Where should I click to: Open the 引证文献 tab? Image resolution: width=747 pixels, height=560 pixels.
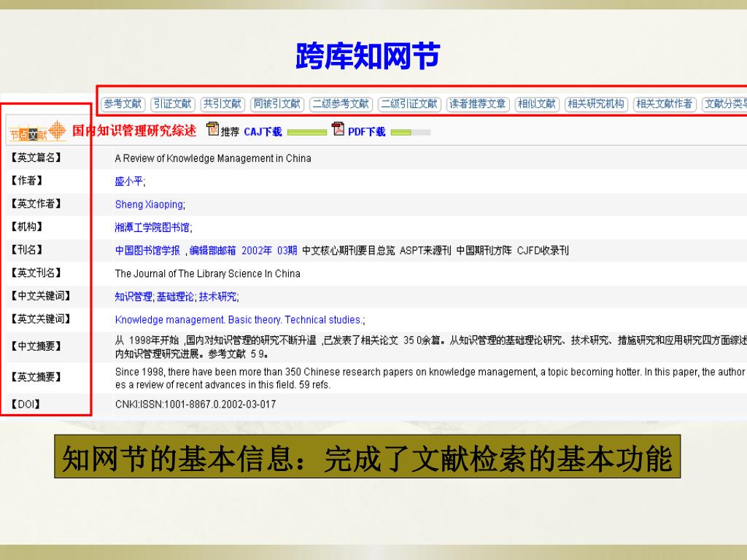pyautogui.click(x=172, y=104)
